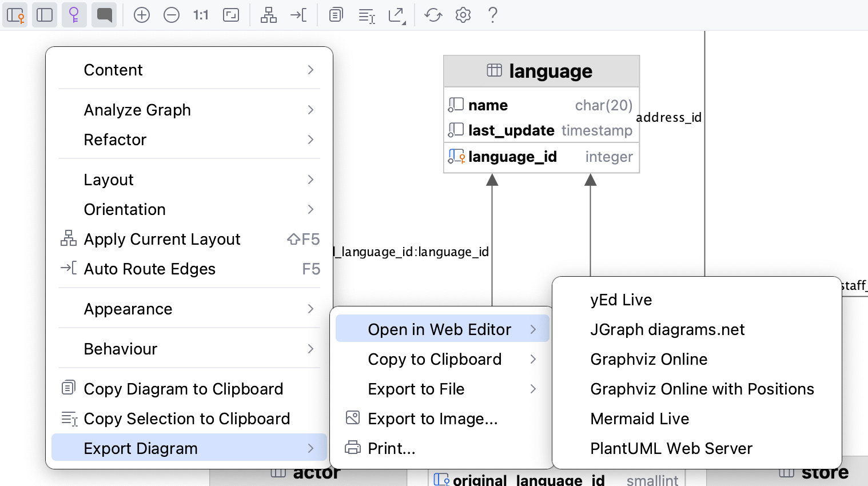Zoom out of the diagram
The height and width of the screenshot is (486, 868).
point(172,15)
